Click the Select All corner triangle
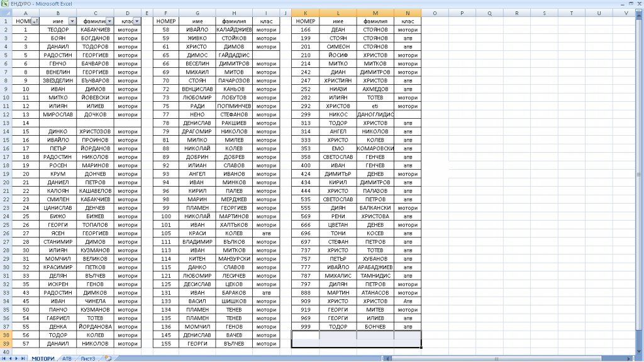 pos(6,13)
